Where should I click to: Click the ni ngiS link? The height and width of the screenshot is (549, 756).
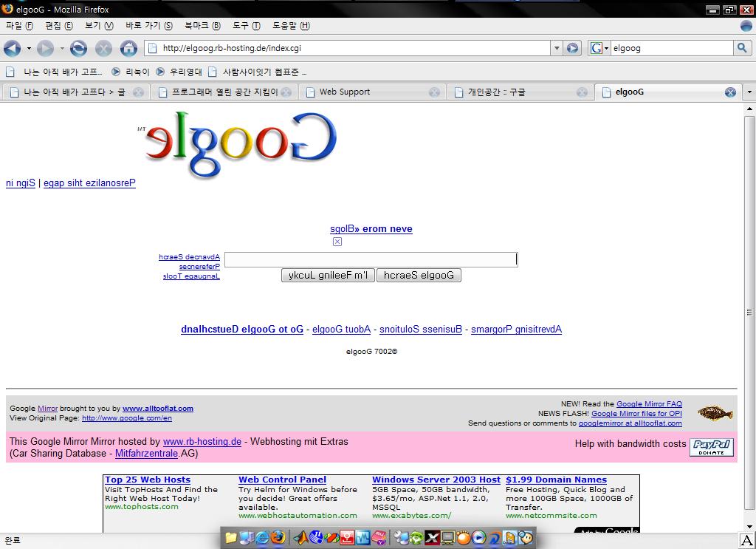click(x=20, y=183)
